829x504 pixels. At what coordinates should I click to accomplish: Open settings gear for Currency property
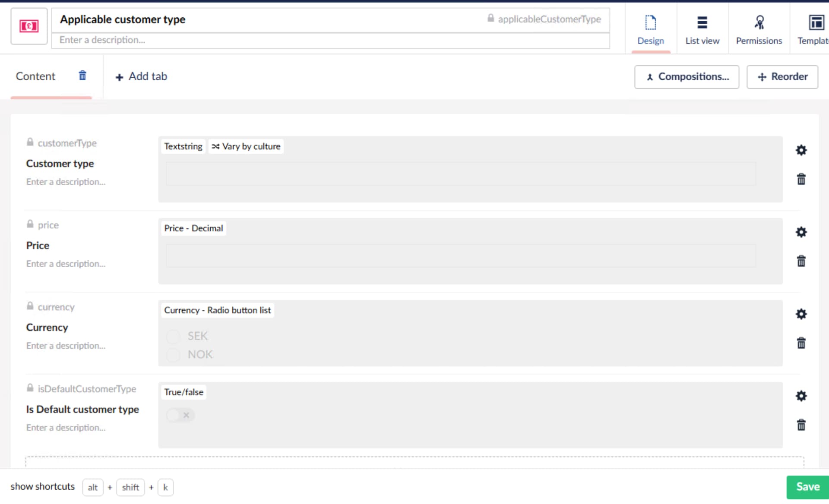(801, 314)
